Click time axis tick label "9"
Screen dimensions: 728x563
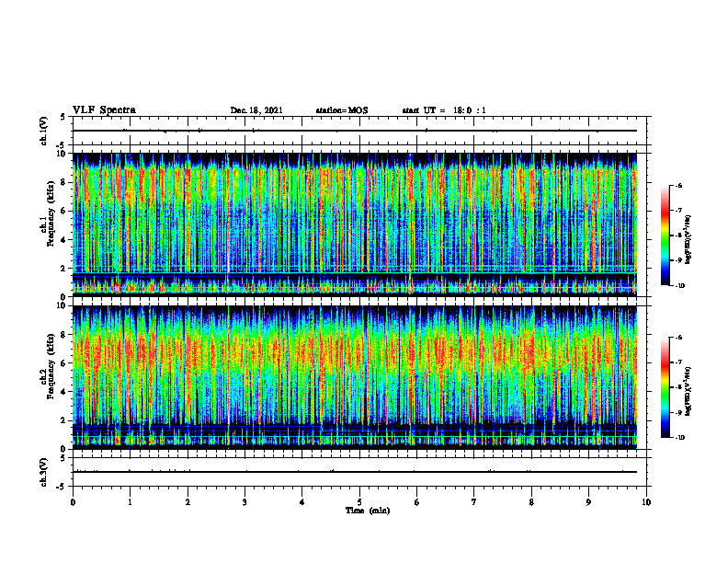[588, 502]
